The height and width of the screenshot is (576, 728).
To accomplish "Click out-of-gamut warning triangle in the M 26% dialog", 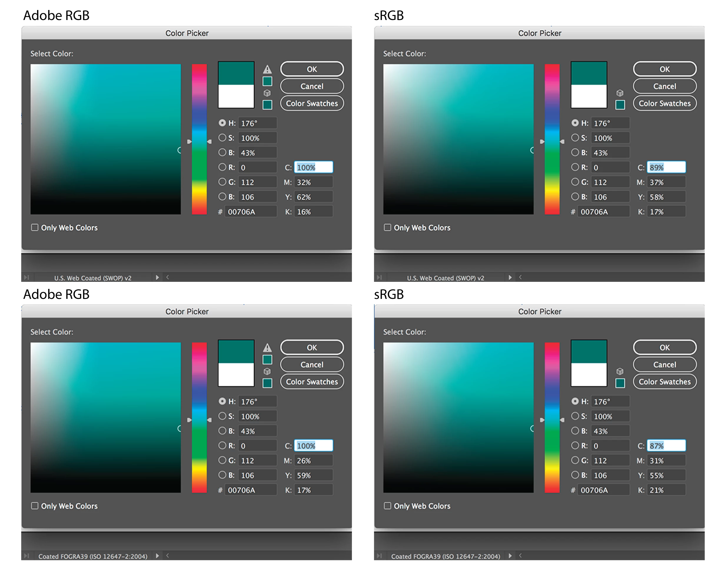I will (x=267, y=348).
